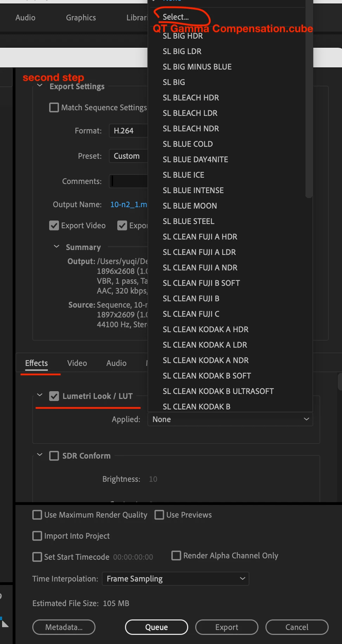Viewport: 342px width, 644px height.
Task: Uncheck Export Video
Action: (x=54, y=225)
